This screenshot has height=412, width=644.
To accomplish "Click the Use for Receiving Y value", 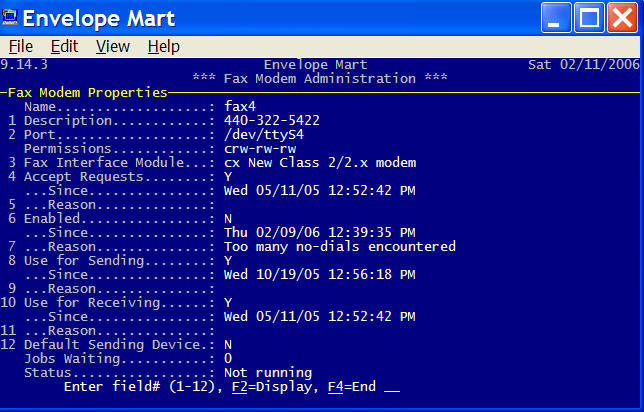I will point(228,303).
